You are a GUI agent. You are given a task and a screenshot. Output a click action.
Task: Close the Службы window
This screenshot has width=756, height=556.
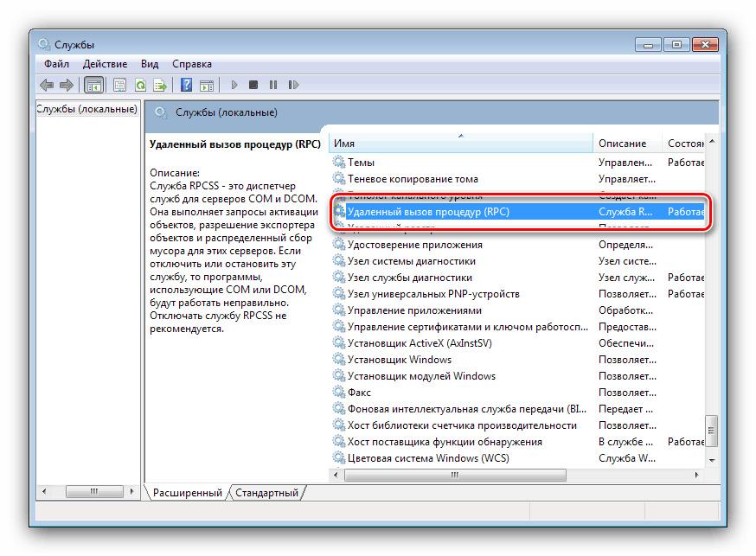pyautogui.click(x=705, y=45)
